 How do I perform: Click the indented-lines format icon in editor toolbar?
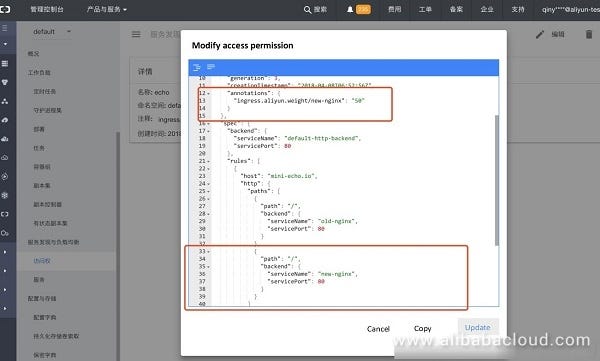(x=197, y=68)
